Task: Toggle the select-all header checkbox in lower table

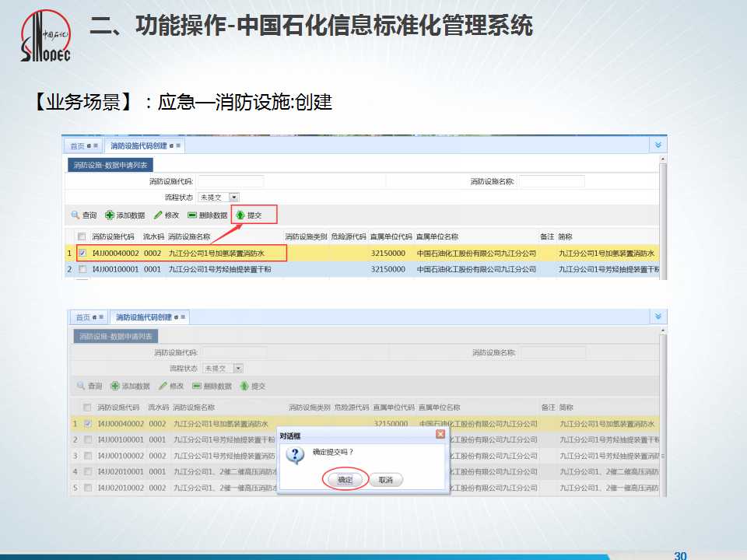Action: pyautogui.click(x=87, y=407)
